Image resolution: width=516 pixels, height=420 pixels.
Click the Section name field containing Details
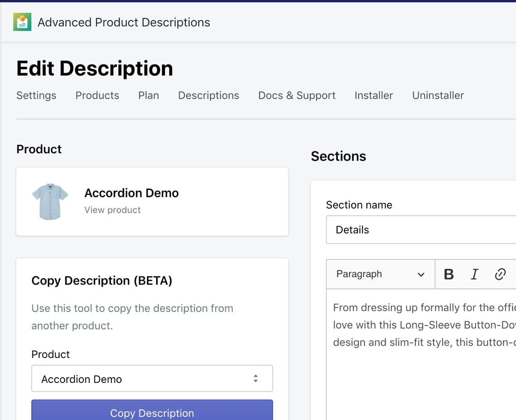coord(421,230)
